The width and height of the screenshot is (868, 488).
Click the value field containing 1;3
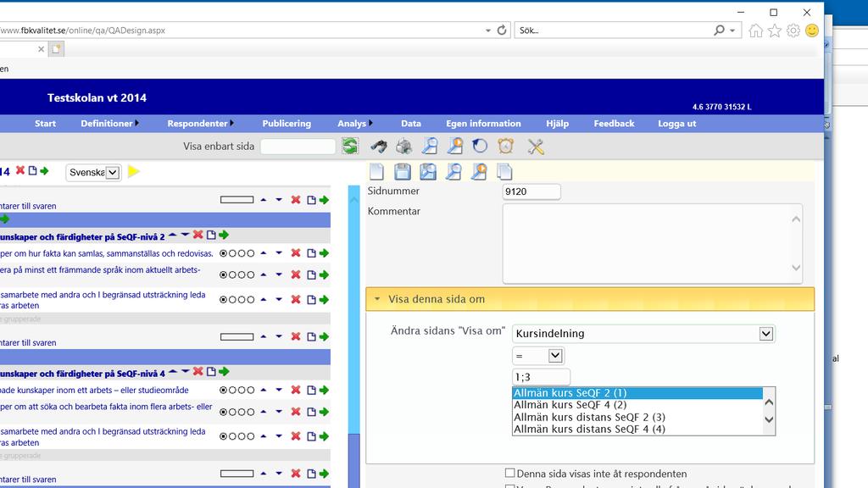point(541,377)
